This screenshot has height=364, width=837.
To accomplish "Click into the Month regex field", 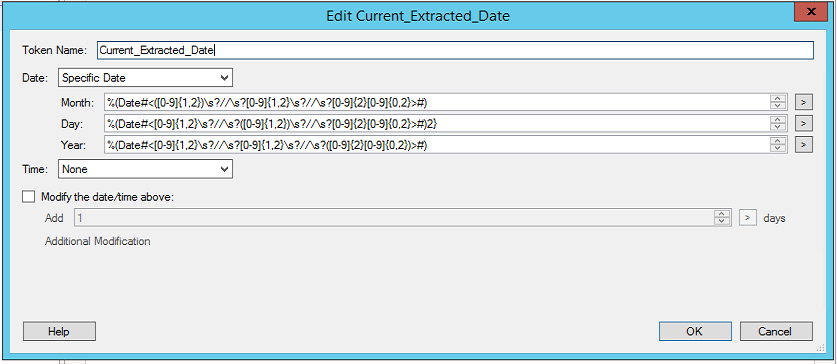I will click(437, 102).
